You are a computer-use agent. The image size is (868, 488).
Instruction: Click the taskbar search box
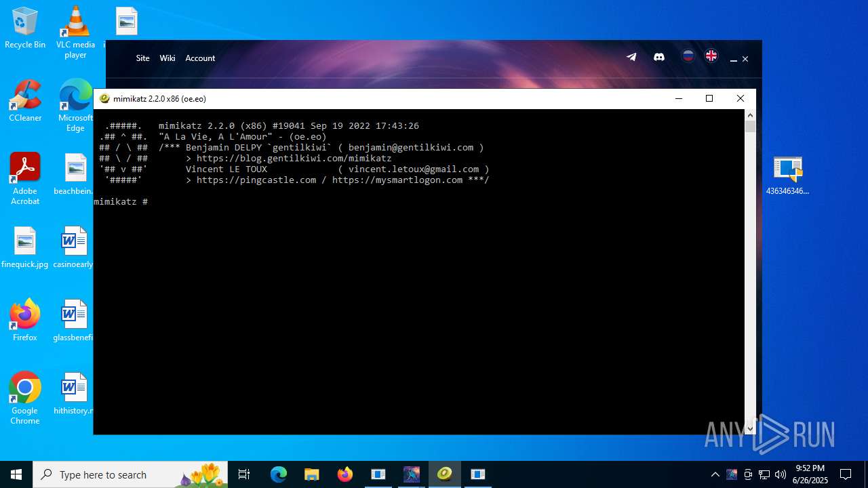(130, 474)
